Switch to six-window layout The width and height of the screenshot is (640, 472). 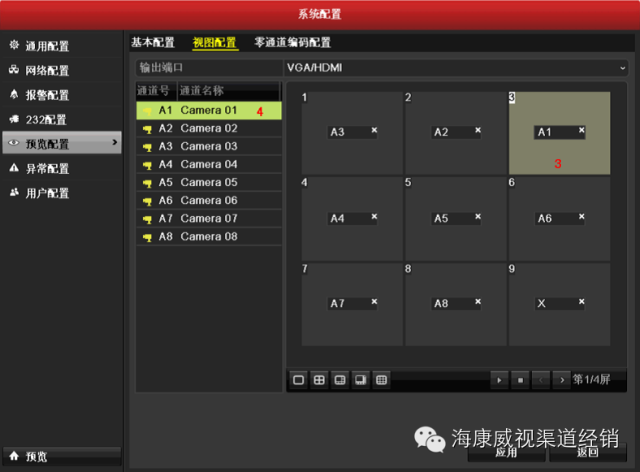pyautogui.click(x=340, y=380)
